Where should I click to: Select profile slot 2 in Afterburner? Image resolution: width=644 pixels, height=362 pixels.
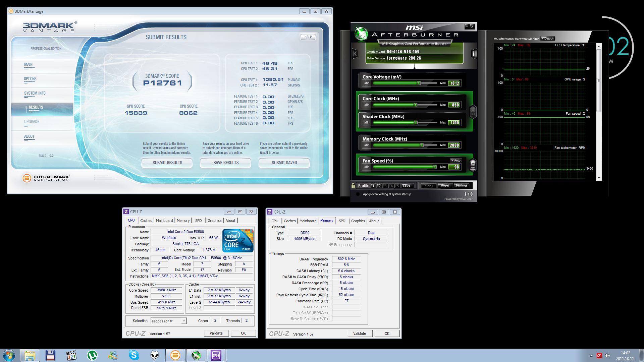point(379,186)
